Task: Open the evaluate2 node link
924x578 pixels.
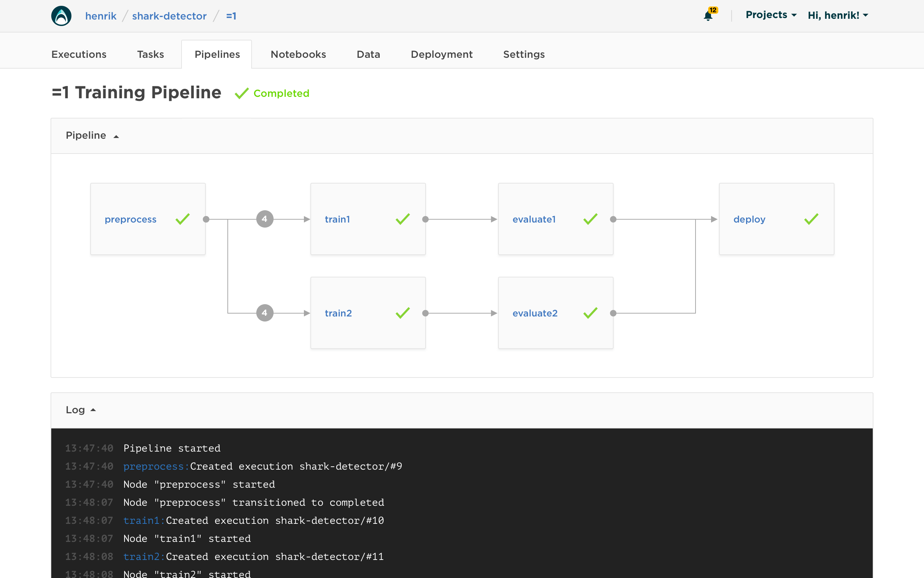Action: click(x=535, y=313)
